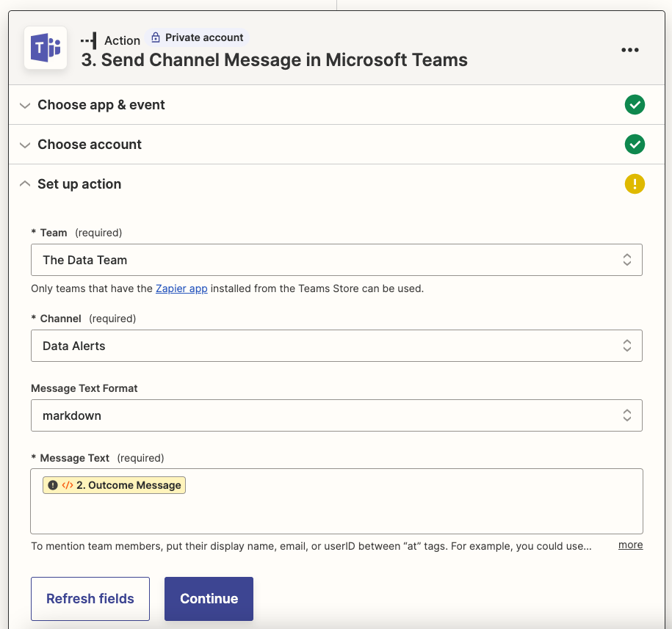Viewport: 672px width, 629px height.
Task: Click the more link below Message Text
Action: [x=630, y=545]
